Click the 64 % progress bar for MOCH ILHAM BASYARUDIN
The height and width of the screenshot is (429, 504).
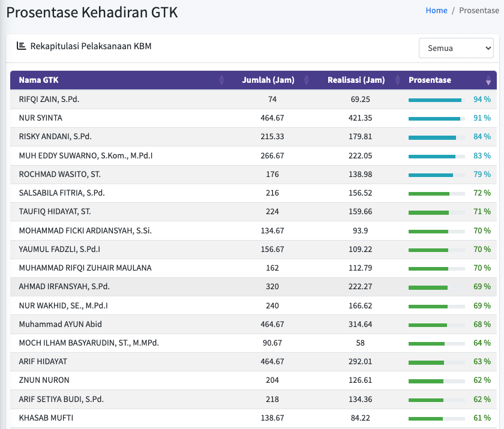(x=437, y=344)
